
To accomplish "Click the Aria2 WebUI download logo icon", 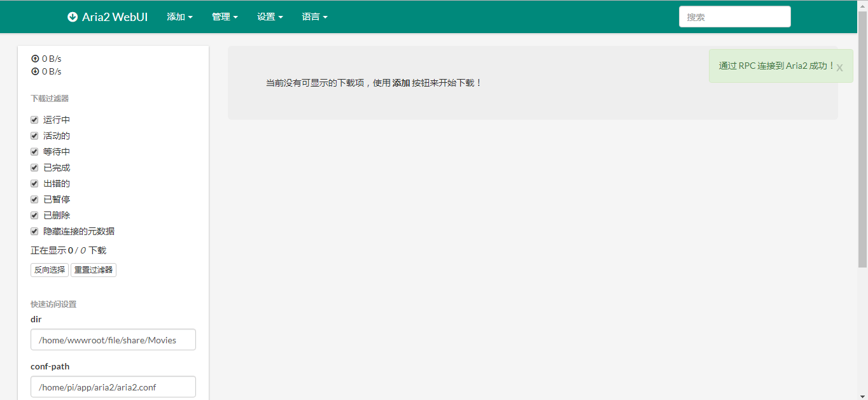I will coord(73,17).
